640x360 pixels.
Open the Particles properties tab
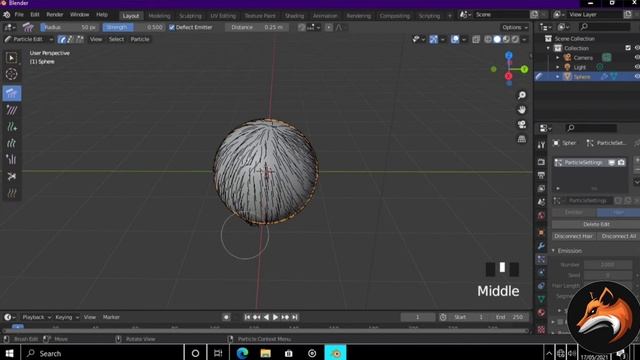click(x=541, y=259)
